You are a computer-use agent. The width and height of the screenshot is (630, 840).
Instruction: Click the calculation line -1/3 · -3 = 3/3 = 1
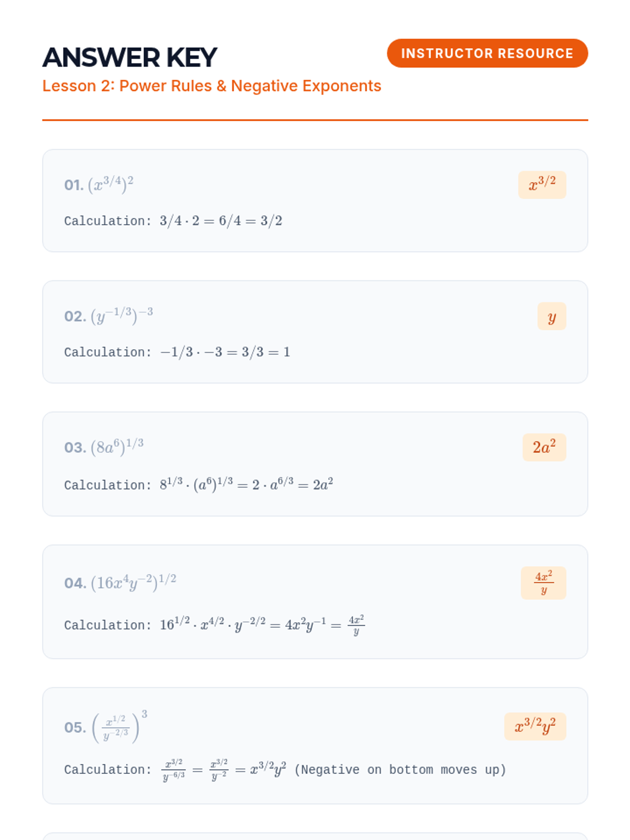pos(225,352)
